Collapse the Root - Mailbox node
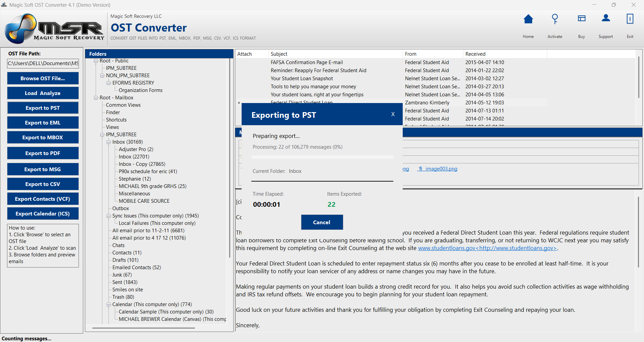This screenshot has height=342, width=644. (96, 98)
